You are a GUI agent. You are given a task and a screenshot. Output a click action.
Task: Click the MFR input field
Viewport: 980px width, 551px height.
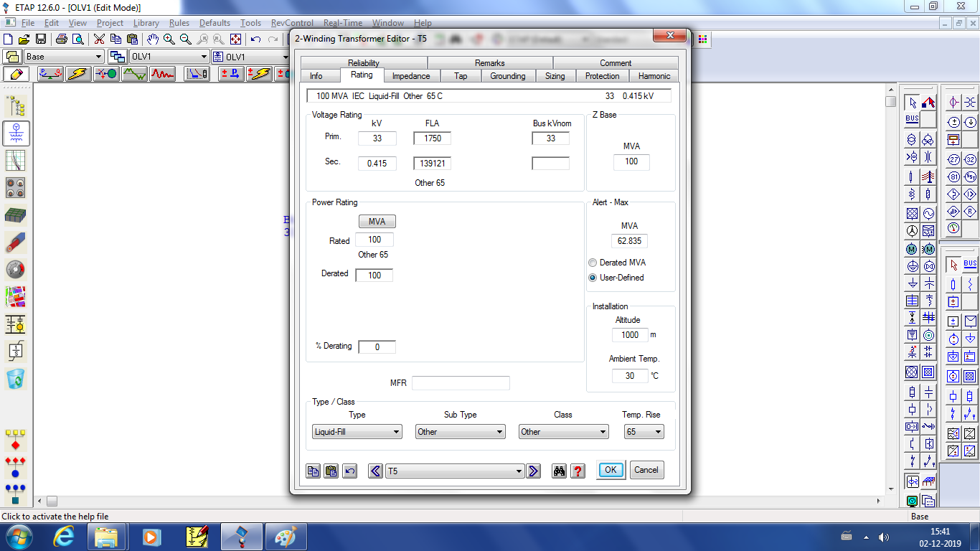coord(461,383)
